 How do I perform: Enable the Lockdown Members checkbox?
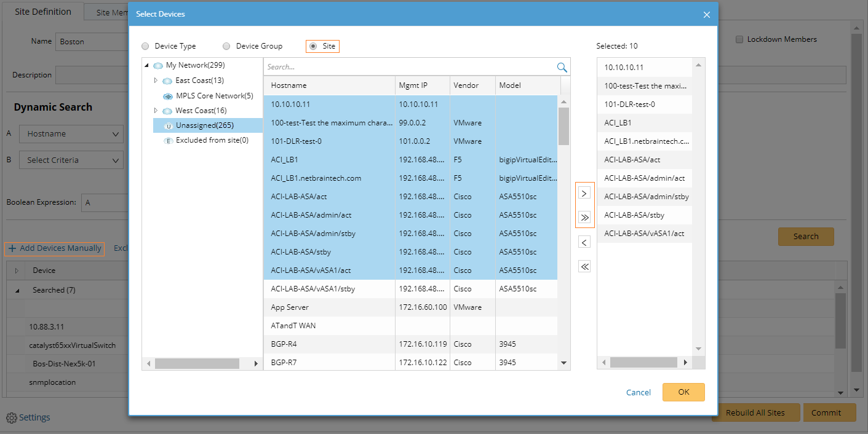(739, 39)
